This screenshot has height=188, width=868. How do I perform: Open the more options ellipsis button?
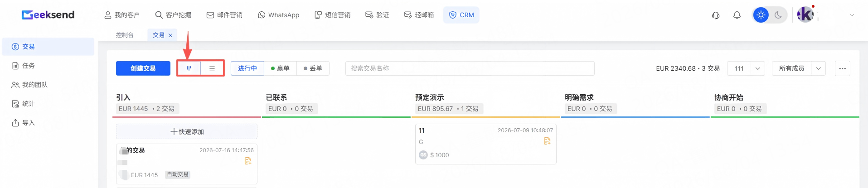tap(843, 68)
